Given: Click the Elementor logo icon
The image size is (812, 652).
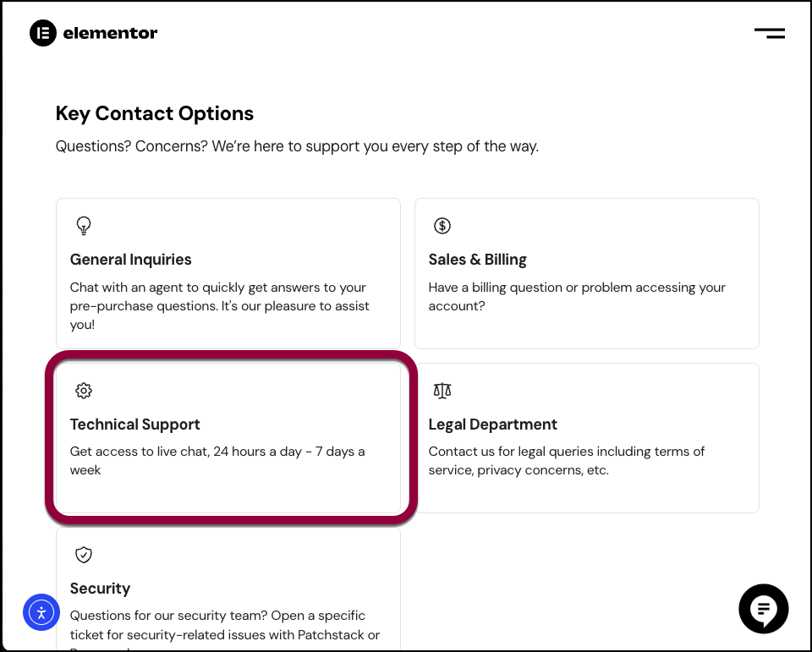Looking at the screenshot, I should click(x=42, y=33).
